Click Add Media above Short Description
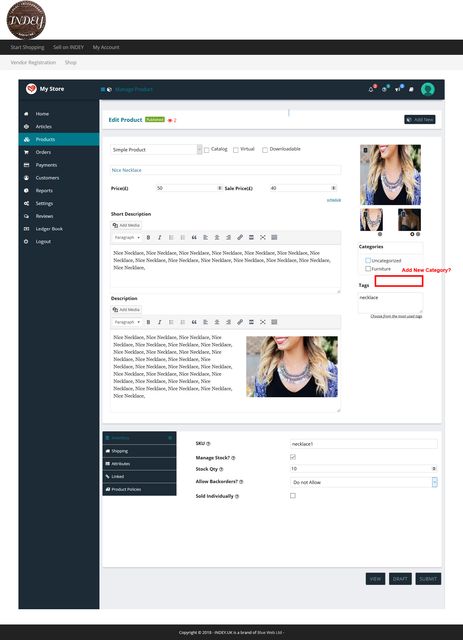 [x=126, y=225]
